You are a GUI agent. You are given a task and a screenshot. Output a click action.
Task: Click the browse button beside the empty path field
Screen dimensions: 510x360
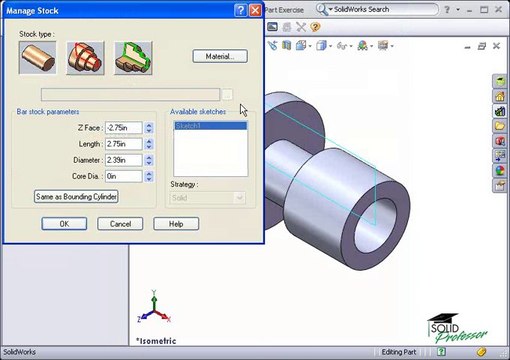click(227, 95)
